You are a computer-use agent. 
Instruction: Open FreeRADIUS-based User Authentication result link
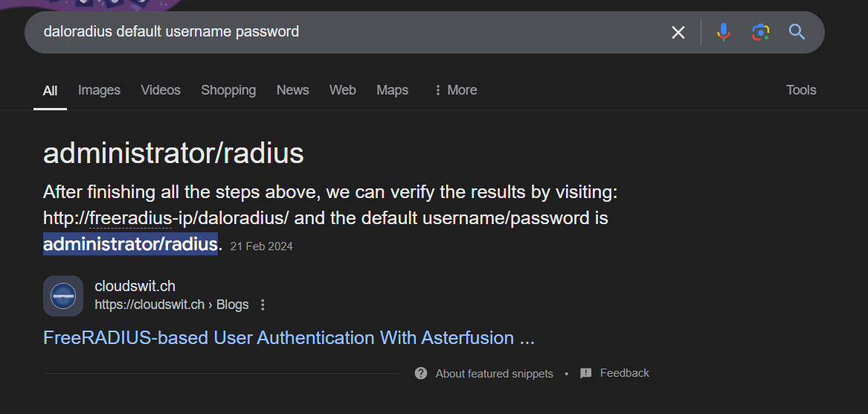point(289,337)
